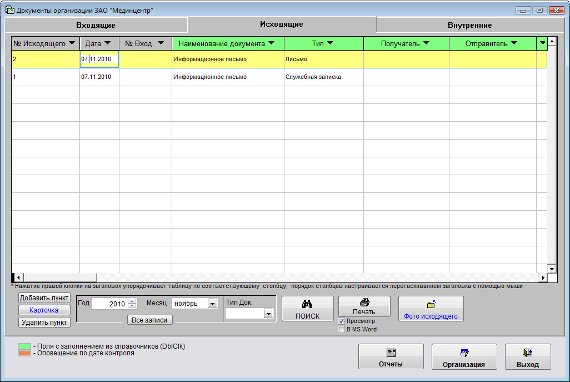Image resolution: width=570 pixels, height=382 pixels.
Task: Click the horizontal scrollbar right arrow
Action: click(x=543, y=278)
